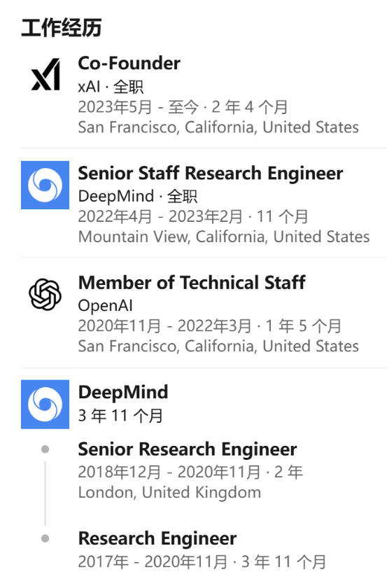The image size is (387, 588).
Task: Select the timeline dot beside Senior Research Engineer
Action: coord(45,449)
